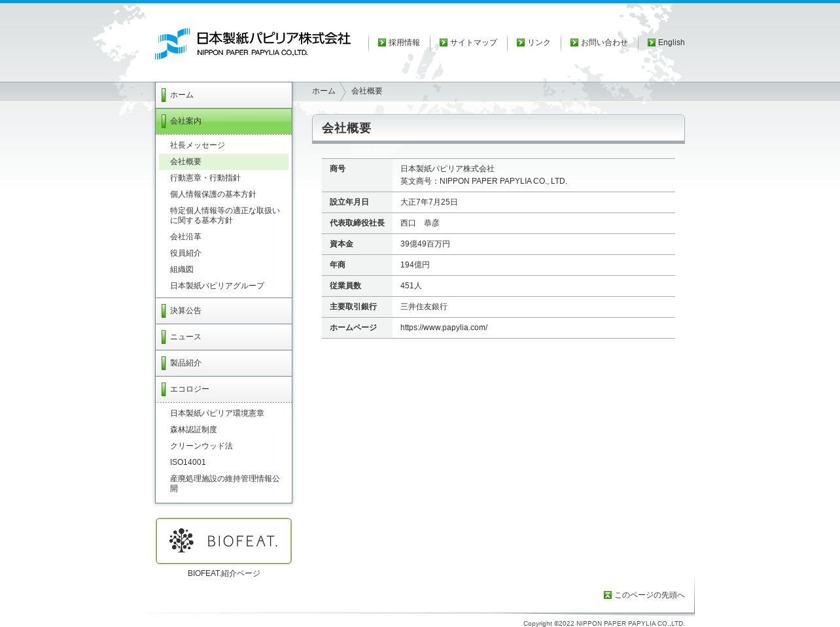
Task: Click the https://www.papylia.com/ URL text
Action: [444, 328]
